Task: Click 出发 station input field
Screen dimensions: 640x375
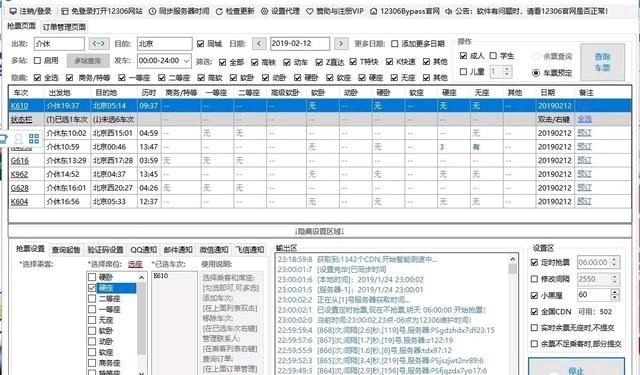Action: pyautogui.click(x=59, y=44)
